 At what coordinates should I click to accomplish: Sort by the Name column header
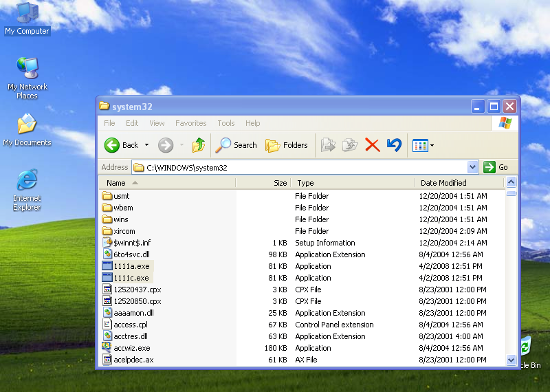tap(167, 183)
